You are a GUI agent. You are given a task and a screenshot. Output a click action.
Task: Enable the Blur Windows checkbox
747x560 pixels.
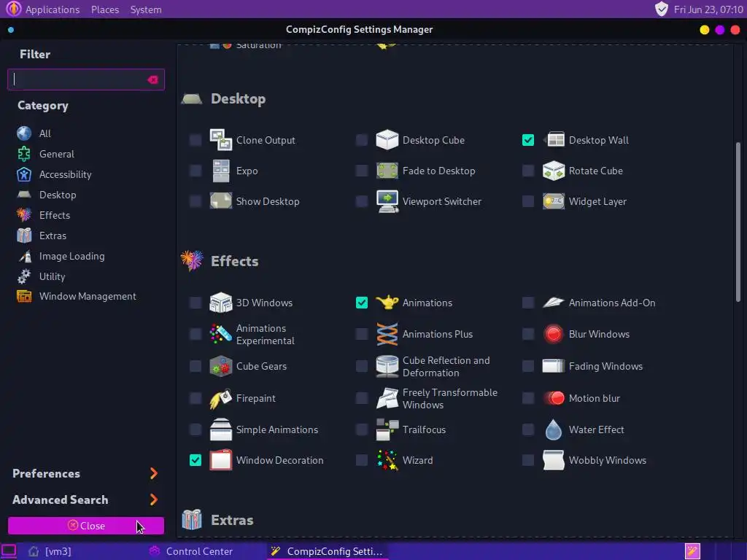click(528, 334)
